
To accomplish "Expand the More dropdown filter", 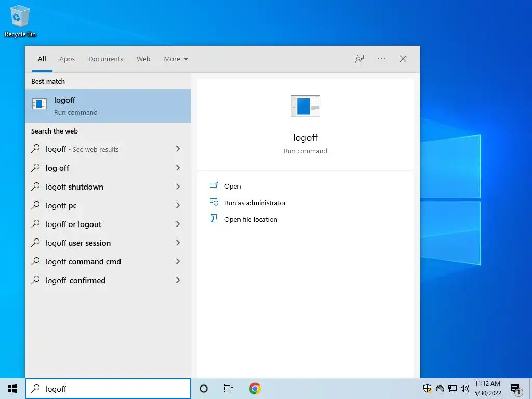I will click(x=176, y=59).
